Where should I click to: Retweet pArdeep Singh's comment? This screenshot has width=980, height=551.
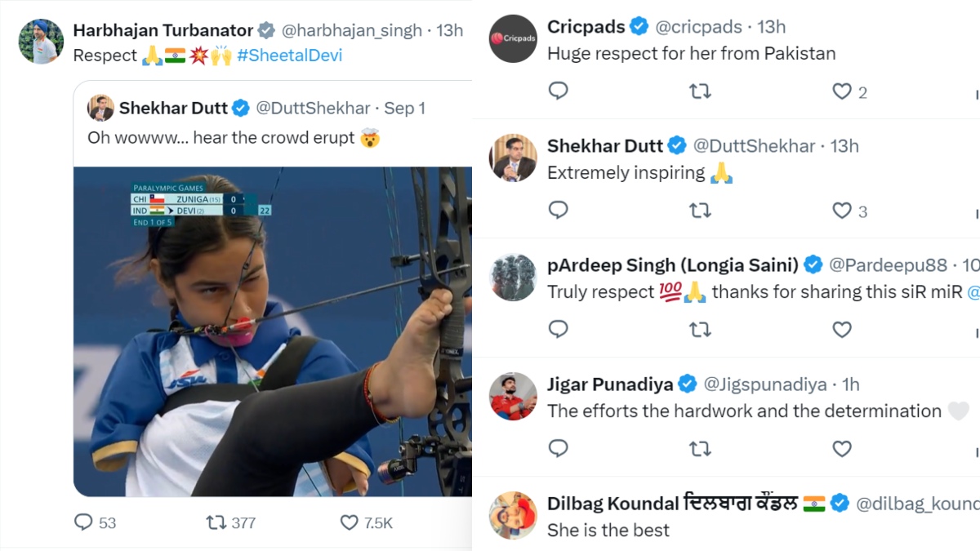[700, 329]
